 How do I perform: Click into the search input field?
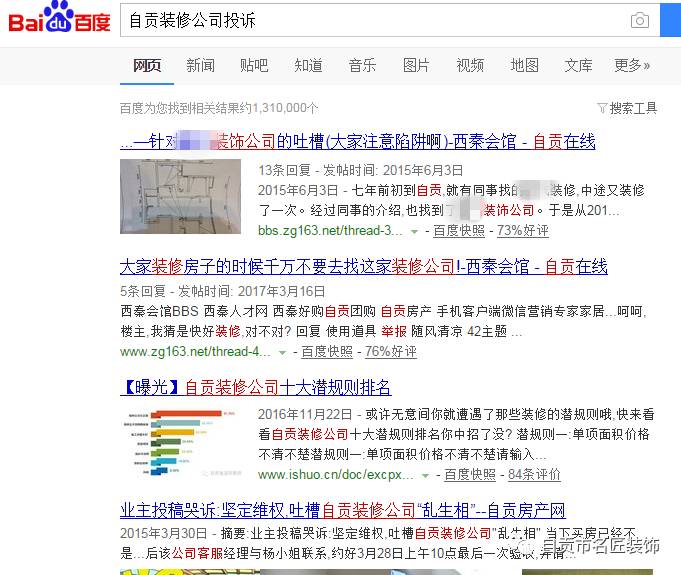(374, 20)
